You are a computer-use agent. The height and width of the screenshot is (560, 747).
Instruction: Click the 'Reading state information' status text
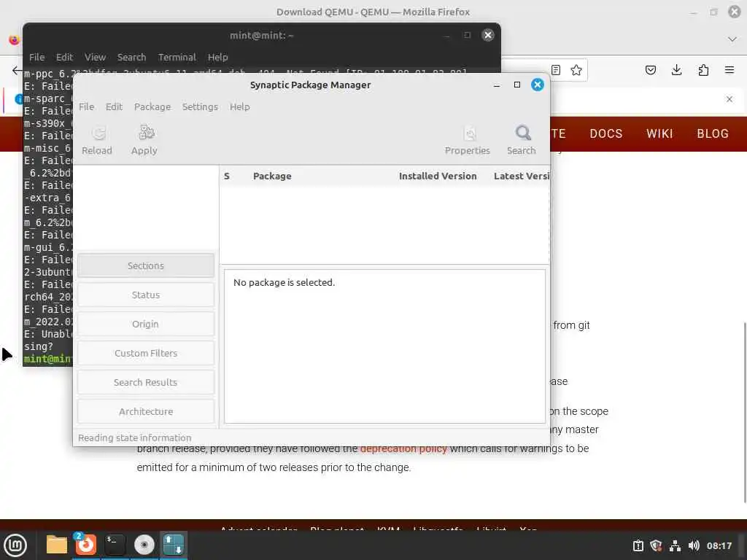[x=135, y=437]
